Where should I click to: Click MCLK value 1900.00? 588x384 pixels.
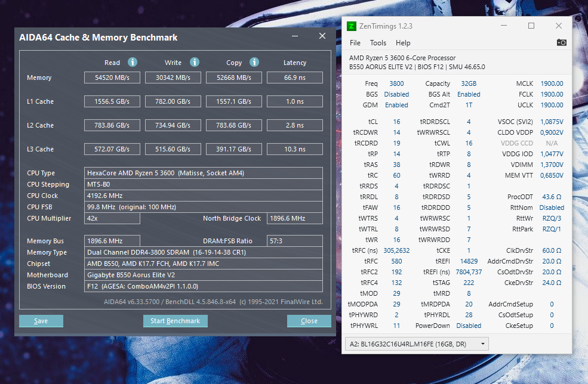(x=552, y=83)
